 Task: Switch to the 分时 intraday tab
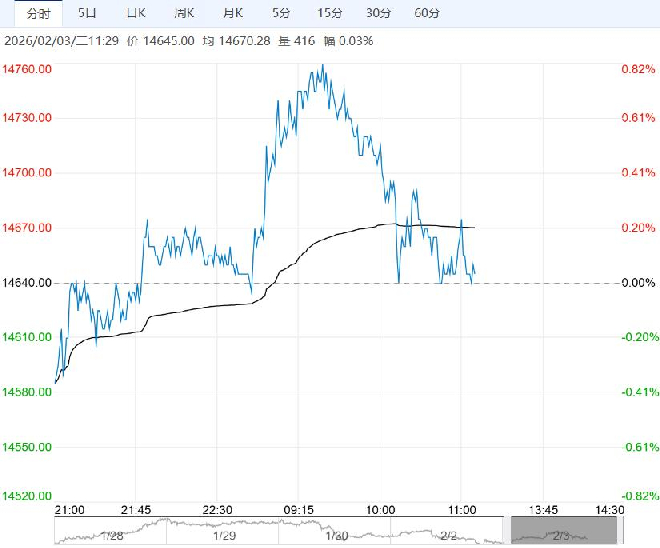(x=38, y=13)
